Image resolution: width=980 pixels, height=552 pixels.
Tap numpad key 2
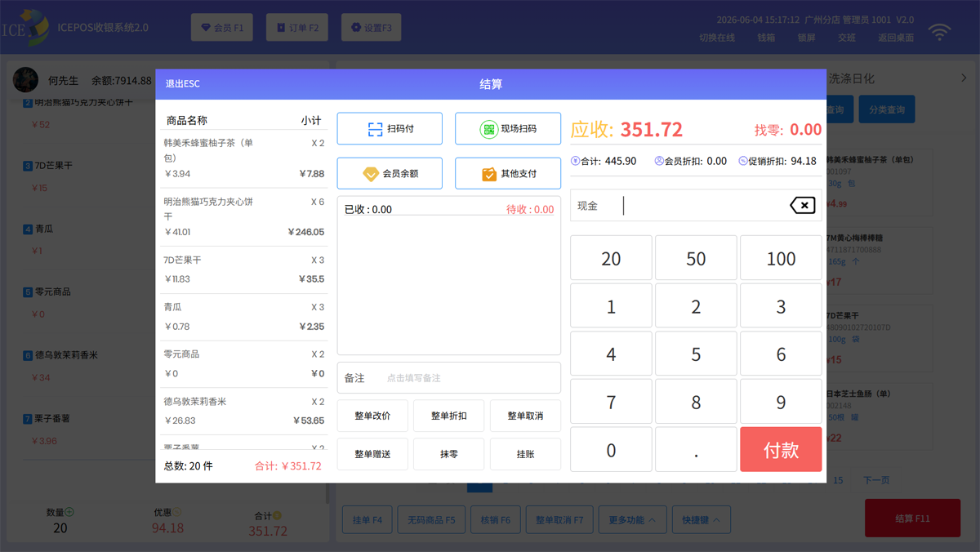click(696, 306)
